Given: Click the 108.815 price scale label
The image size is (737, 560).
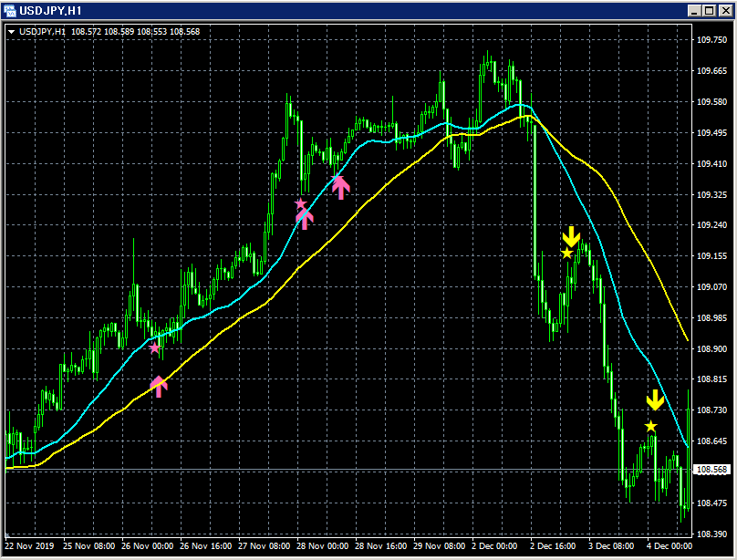Looking at the screenshot, I should 711,379.
